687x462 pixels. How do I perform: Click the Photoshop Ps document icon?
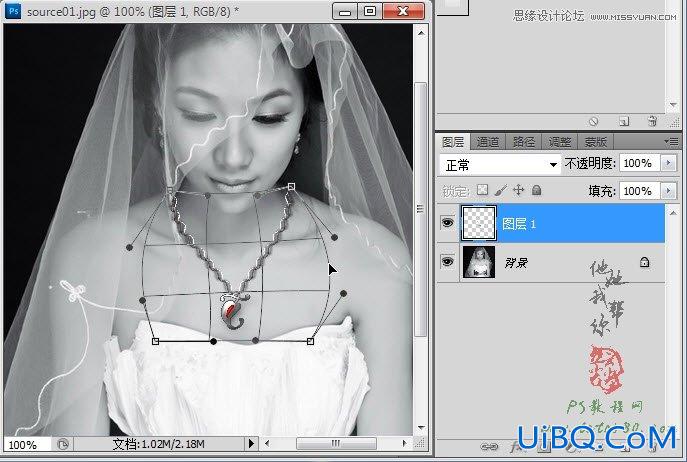point(13,11)
